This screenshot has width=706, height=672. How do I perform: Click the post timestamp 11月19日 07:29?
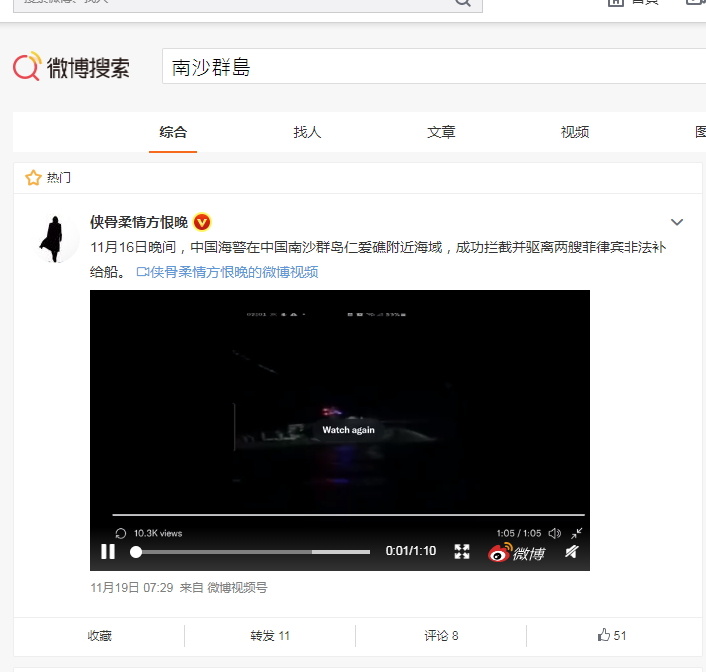click(x=132, y=588)
